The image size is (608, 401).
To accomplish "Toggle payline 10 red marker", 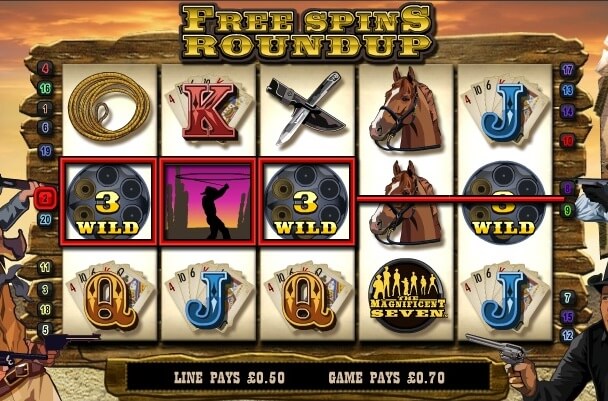I will click(567, 140).
